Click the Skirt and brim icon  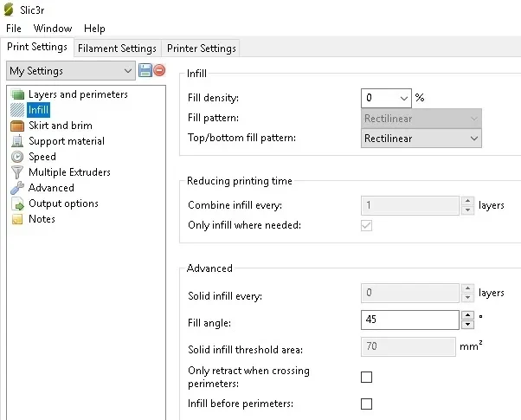click(x=17, y=126)
